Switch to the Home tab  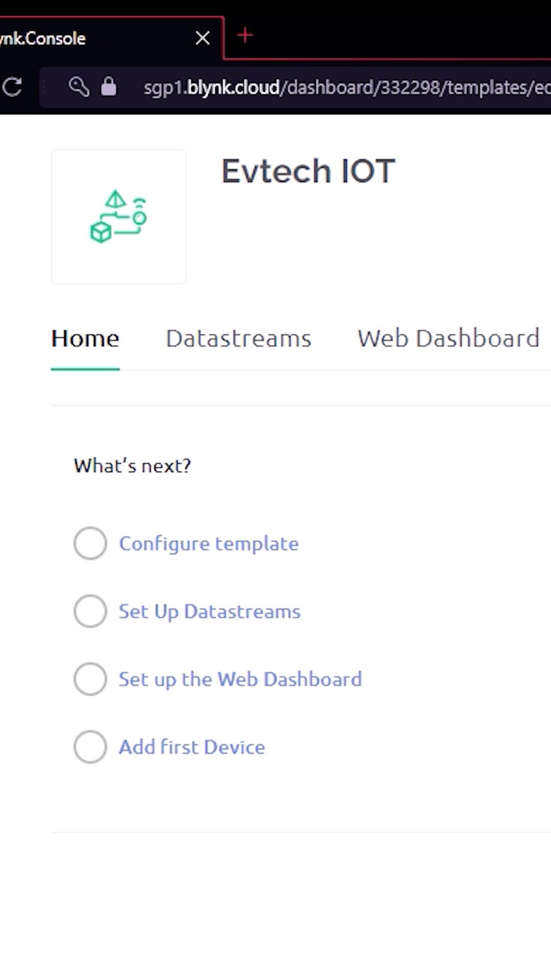point(85,338)
